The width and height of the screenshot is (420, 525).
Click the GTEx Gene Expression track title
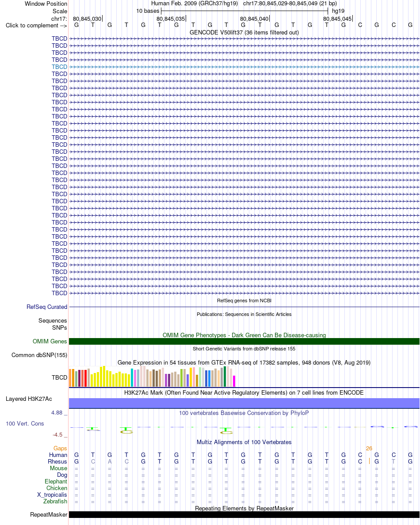point(244,363)
